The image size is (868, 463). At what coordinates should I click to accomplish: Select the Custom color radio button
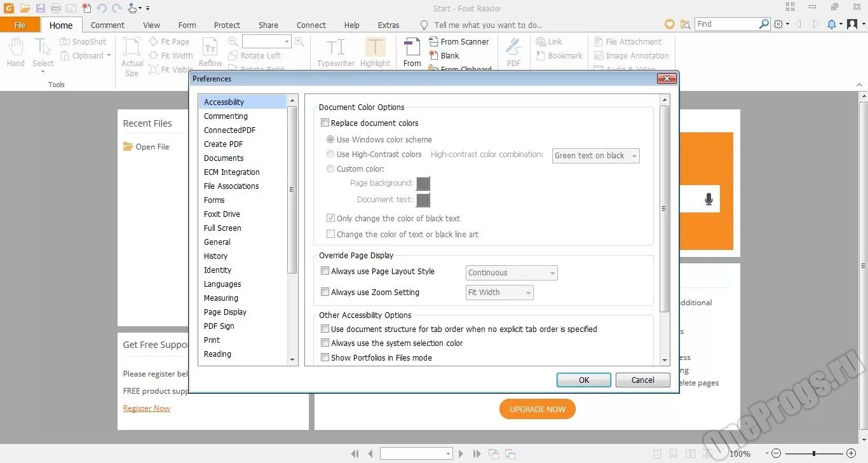(330, 169)
